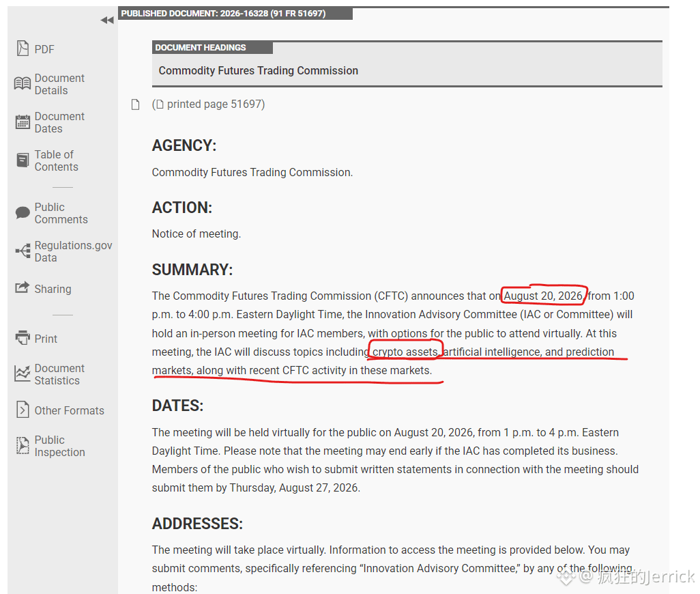Click the quoted “Innovation Advisory Committee,” text

(441, 568)
